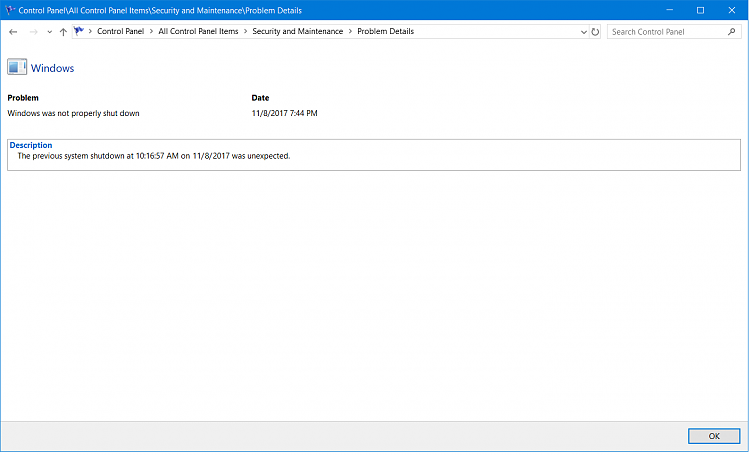Select the date 11/8/2017 7:44 PM
This screenshot has width=750, height=455.
285,113
